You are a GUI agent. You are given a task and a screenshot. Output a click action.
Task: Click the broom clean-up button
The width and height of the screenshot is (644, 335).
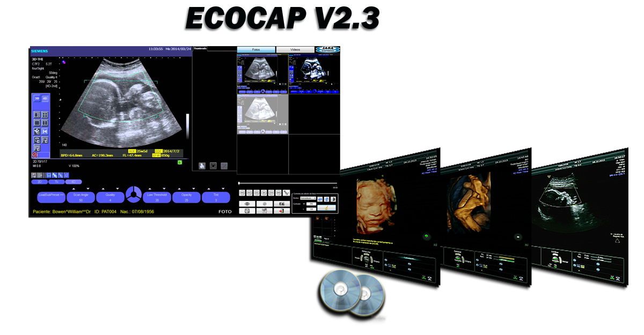(x=326, y=208)
